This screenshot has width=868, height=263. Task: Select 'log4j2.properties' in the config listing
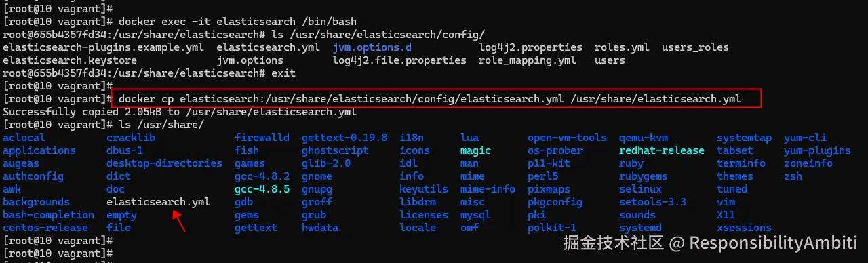pos(530,47)
